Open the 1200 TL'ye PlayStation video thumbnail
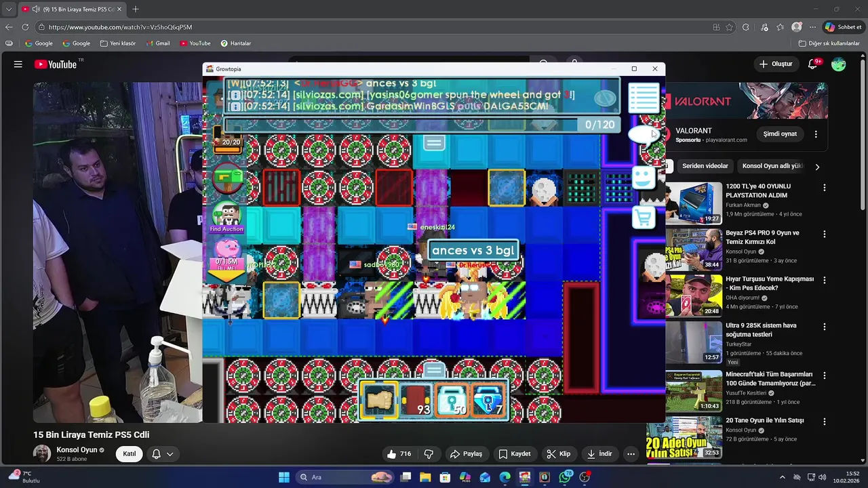The height and width of the screenshot is (488, 868). tap(692, 203)
